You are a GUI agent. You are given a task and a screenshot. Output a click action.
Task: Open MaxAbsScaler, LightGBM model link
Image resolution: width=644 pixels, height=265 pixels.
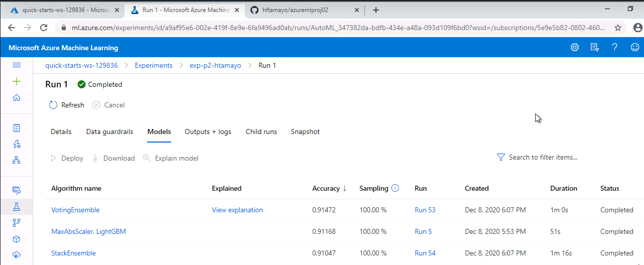(x=88, y=231)
